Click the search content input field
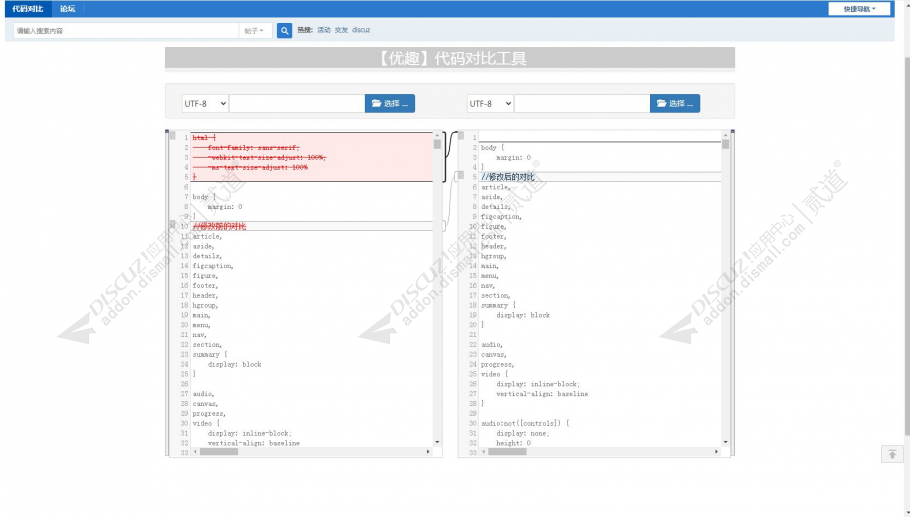The image size is (910, 517). coord(125,31)
